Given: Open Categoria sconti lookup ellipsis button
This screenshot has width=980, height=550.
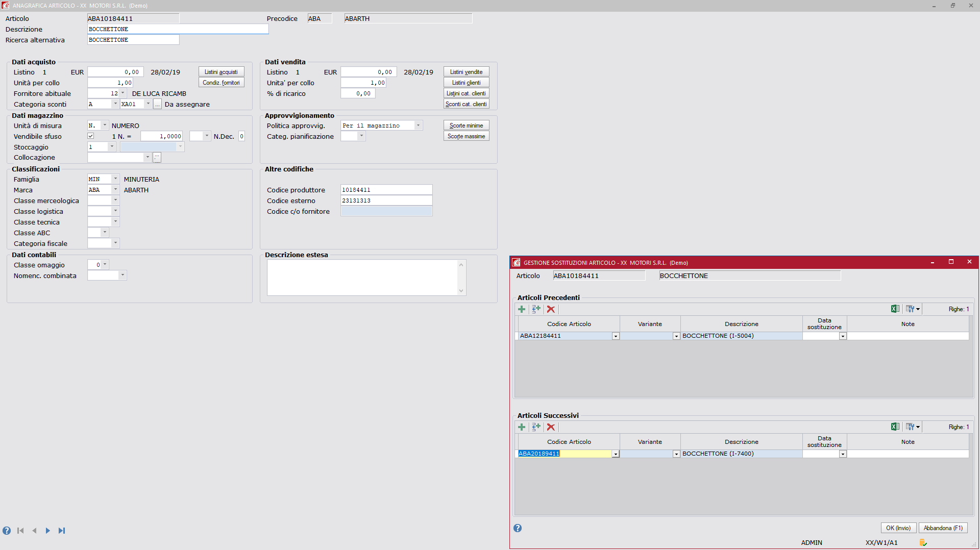Looking at the screenshot, I should pos(158,104).
